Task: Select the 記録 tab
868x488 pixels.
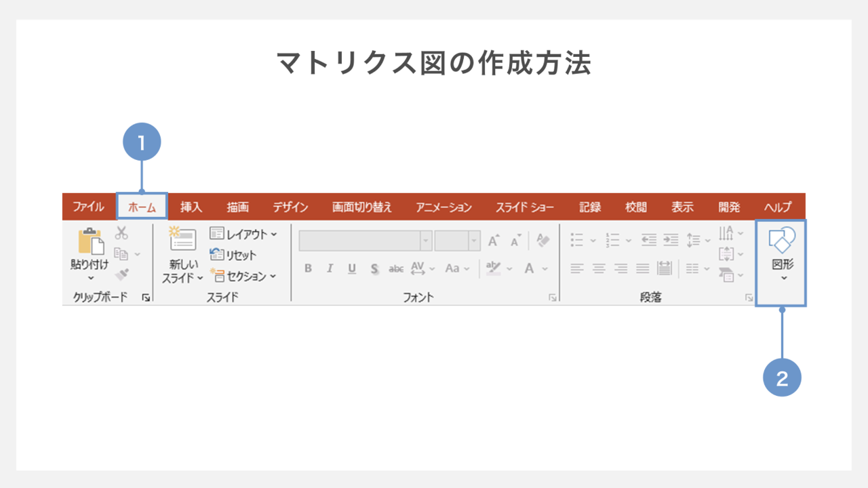Action: coord(590,207)
